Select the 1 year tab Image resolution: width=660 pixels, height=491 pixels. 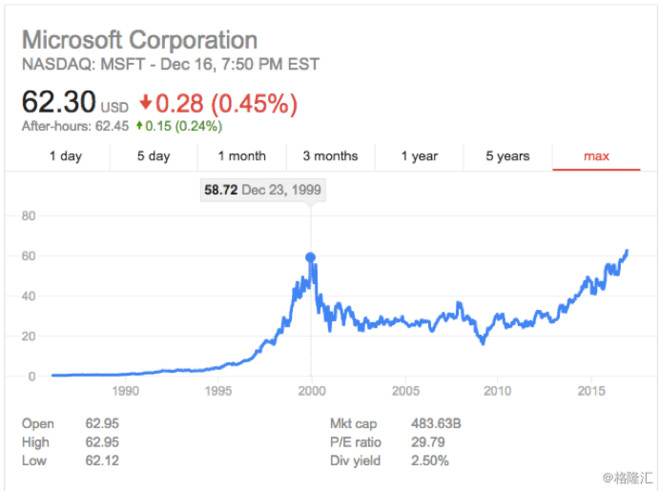[419, 156]
